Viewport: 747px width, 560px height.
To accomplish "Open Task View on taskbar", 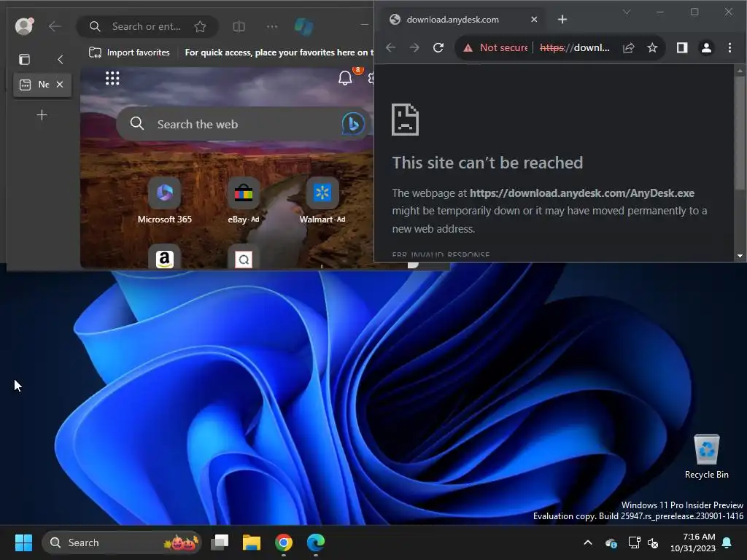I will point(220,542).
